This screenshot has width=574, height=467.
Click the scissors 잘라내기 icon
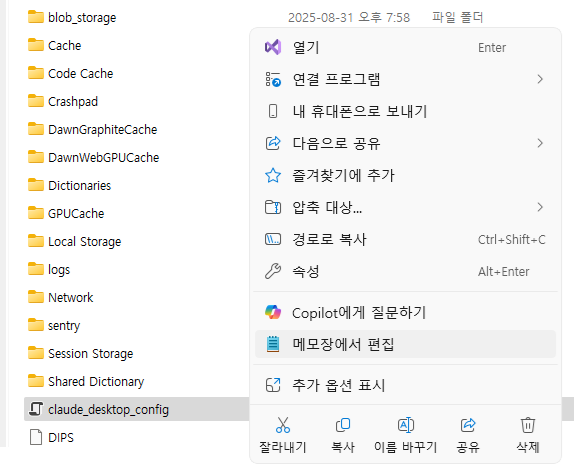[283, 425]
